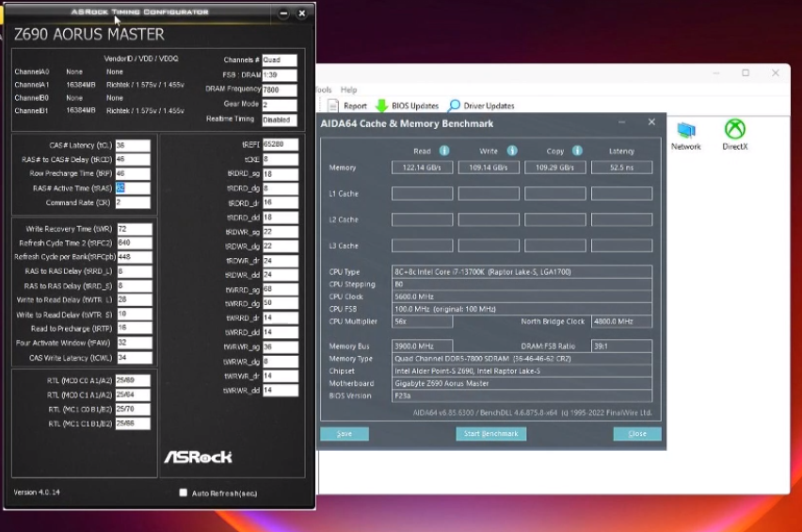Click the Refresh Cycle per Bank (tRFCpb) field
The height and width of the screenshot is (532, 802).
135,257
